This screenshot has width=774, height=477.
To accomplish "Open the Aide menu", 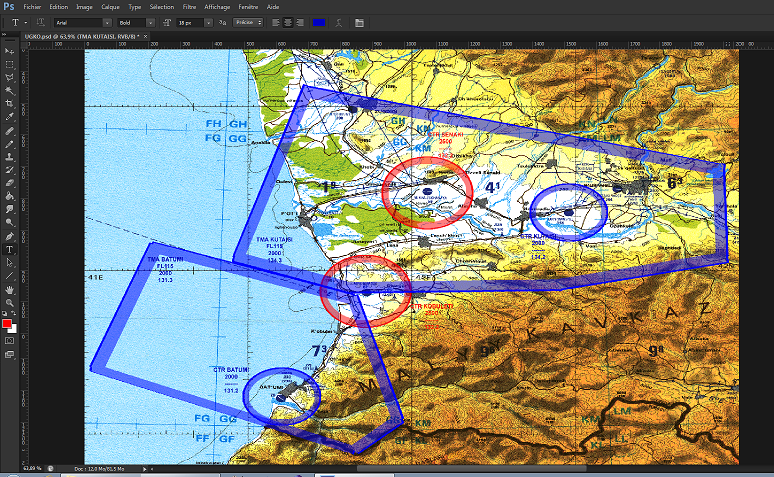I will [x=273, y=7].
